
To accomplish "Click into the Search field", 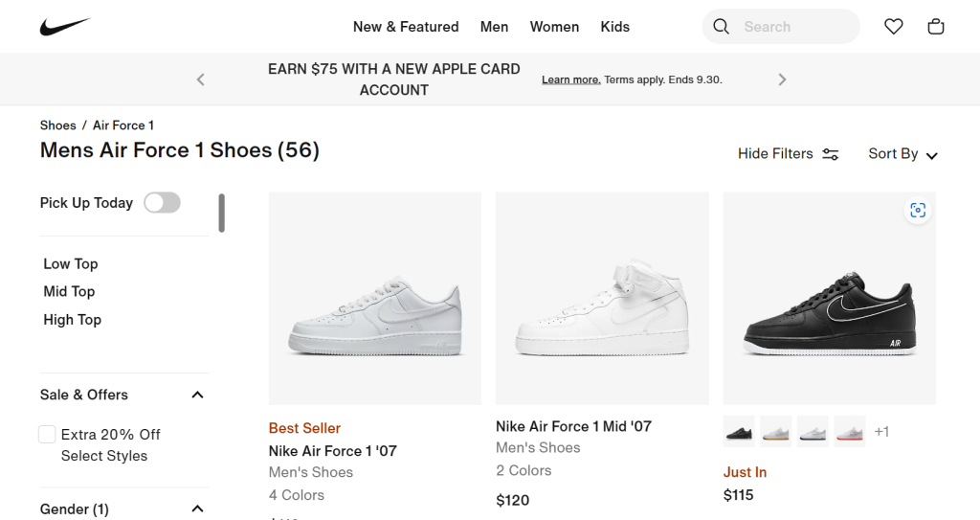I will [x=794, y=27].
